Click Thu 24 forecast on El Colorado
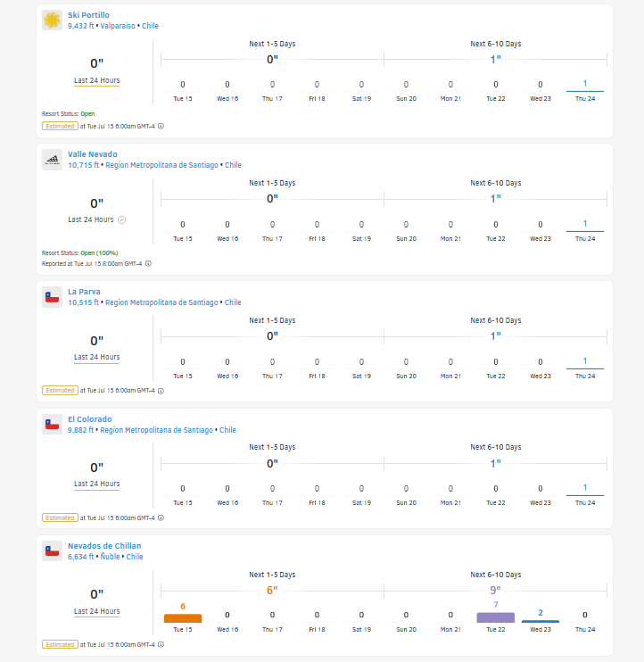 585,495
